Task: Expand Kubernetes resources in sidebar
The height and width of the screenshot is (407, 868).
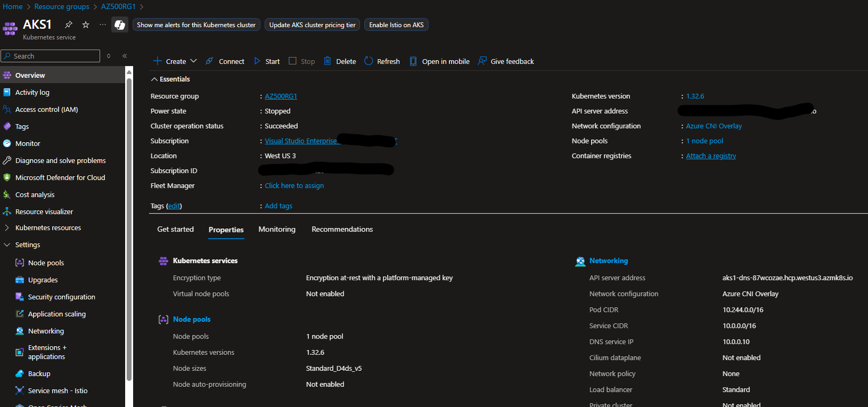Action: (7, 227)
